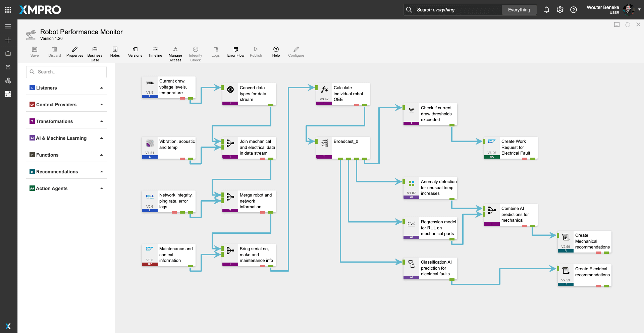Select the Action Agents category
Image resolution: width=644 pixels, height=333 pixels.
point(52,188)
